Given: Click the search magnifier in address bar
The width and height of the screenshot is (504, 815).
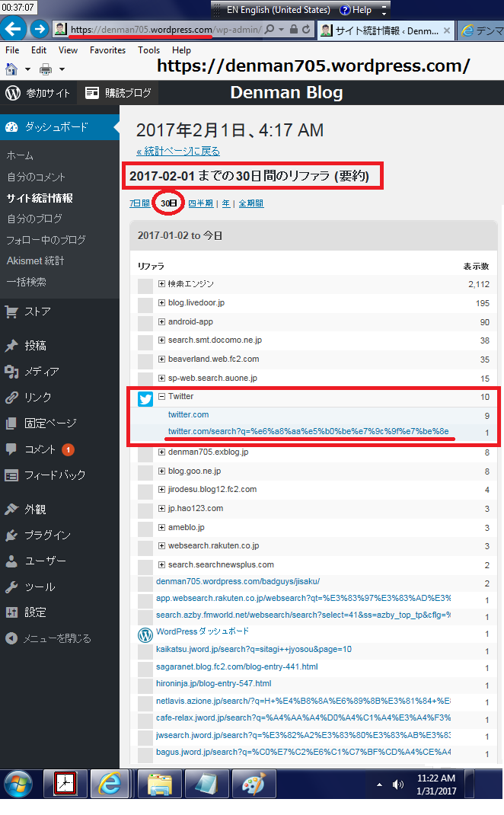Looking at the screenshot, I should (x=270, y=29).
